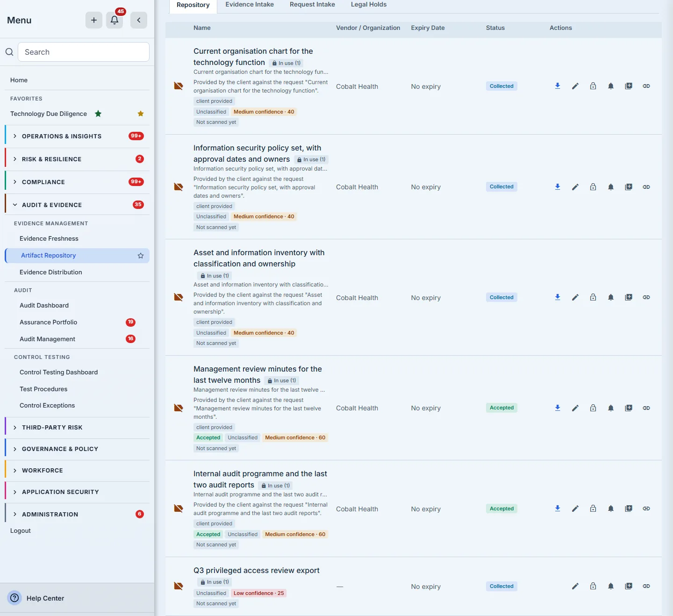Lock the Internal audit programme artifact
The image size is (673, 616).
click(593, 509)
